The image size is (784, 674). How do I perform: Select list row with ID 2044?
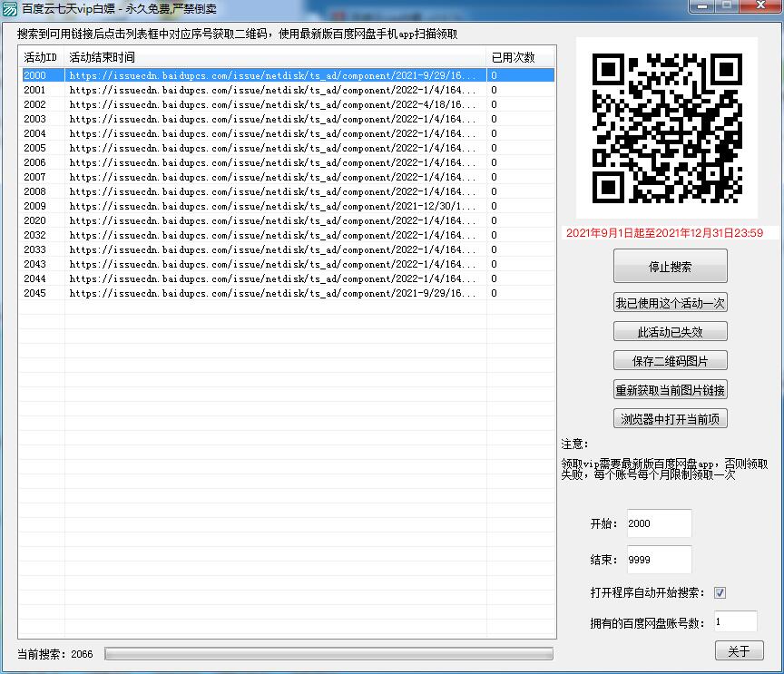coord(288,278)
